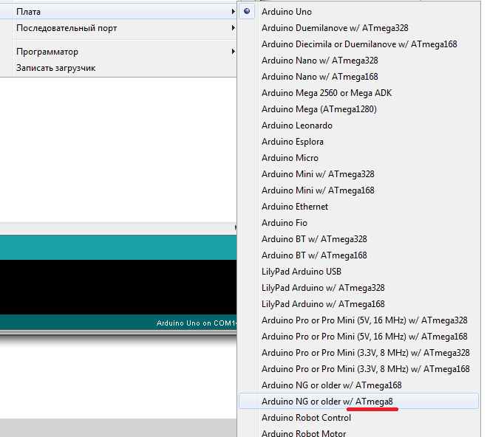Select Arduino Robot Motor board
504x437 pixels.
(358, 433)
